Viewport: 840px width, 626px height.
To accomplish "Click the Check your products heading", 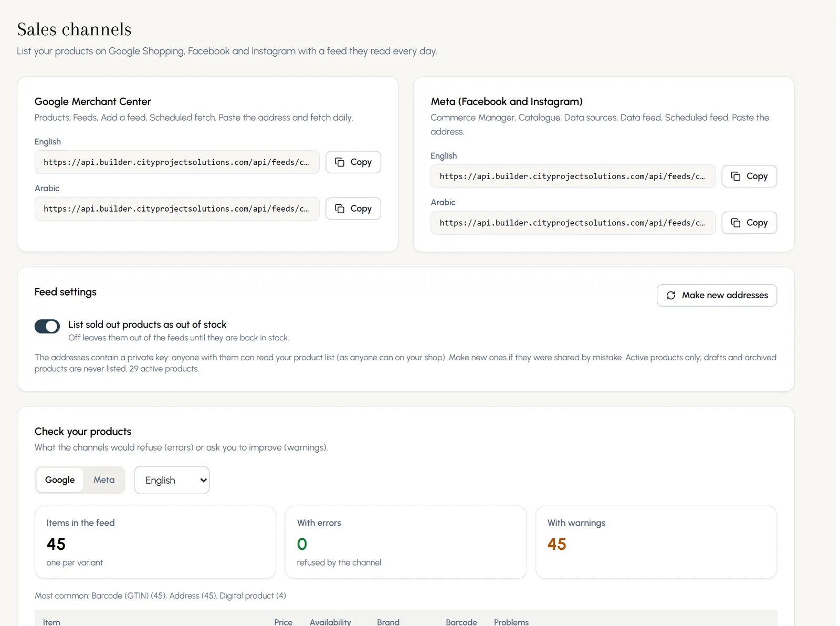I will tap(83, 431).
